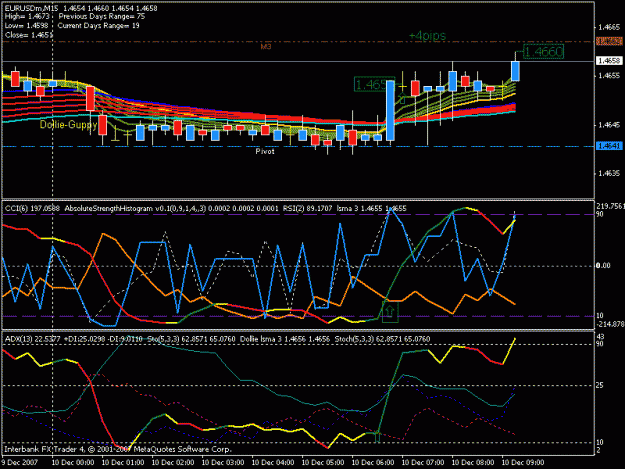Click the EURUSDm,M15 chart title
Viewport: 625px width, 469px height.
pyautogui.click(x=31, y=8)
